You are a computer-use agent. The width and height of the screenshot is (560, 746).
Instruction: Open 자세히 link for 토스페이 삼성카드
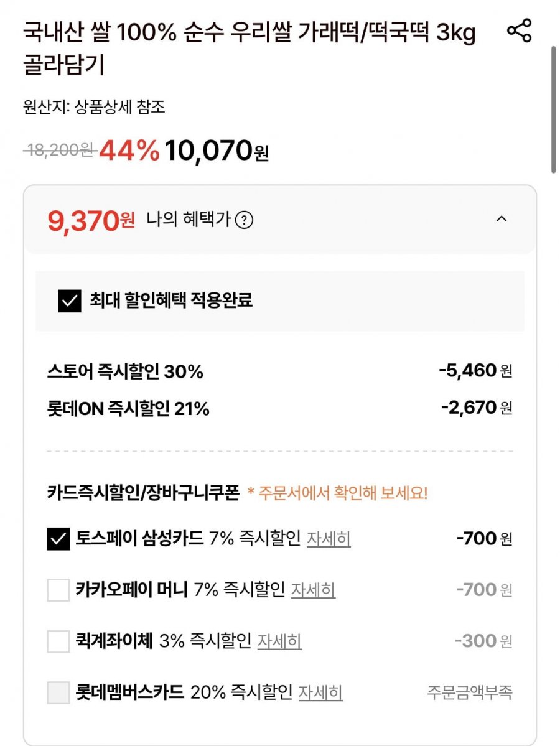pos(329,539)
